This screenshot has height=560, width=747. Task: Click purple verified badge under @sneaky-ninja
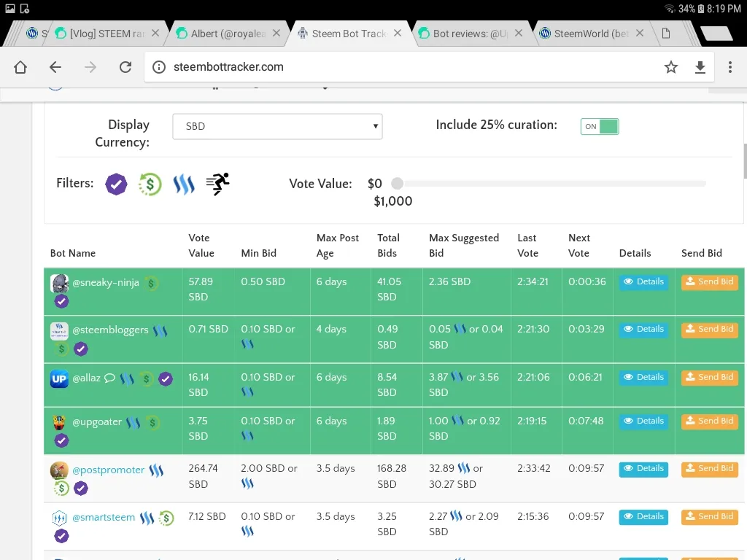(x=61, y=301)
